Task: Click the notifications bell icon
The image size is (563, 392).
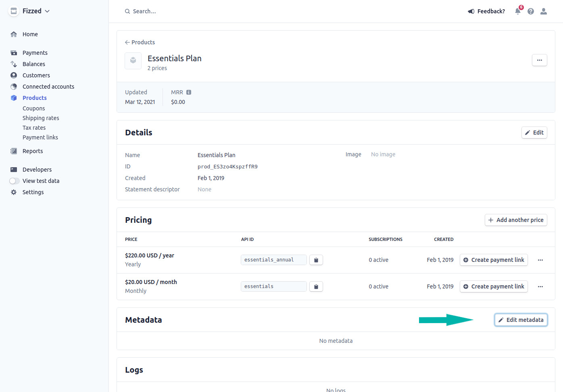Action: [x=518, y=11]
